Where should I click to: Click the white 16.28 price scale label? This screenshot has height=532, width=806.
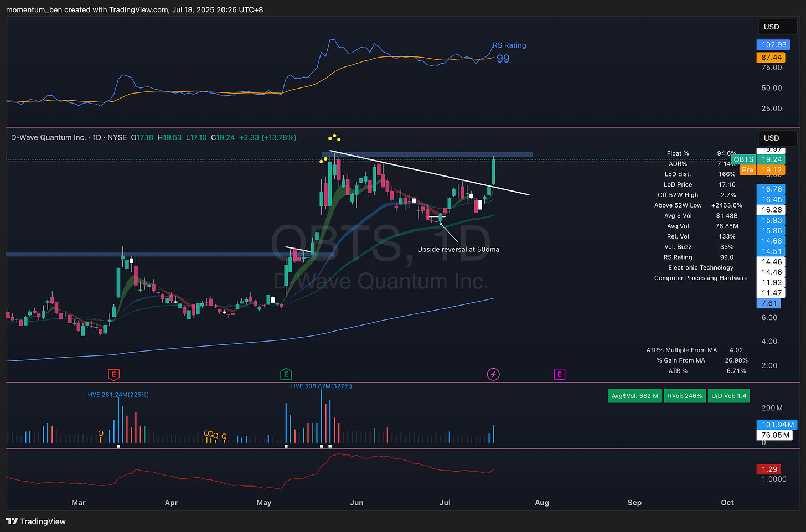pos(772,210)
